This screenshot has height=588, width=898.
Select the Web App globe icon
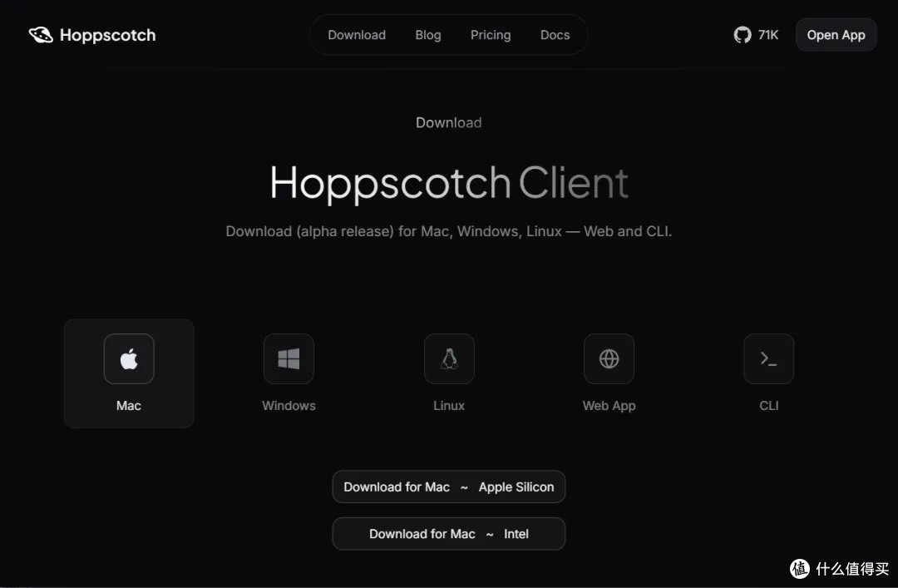pyautogui.click(x=609, y=358)
